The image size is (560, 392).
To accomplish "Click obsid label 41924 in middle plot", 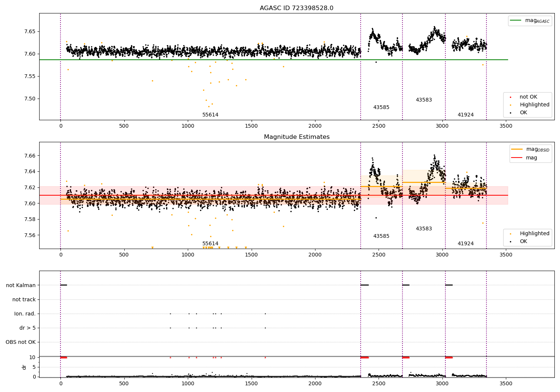I will coord(466,244).
